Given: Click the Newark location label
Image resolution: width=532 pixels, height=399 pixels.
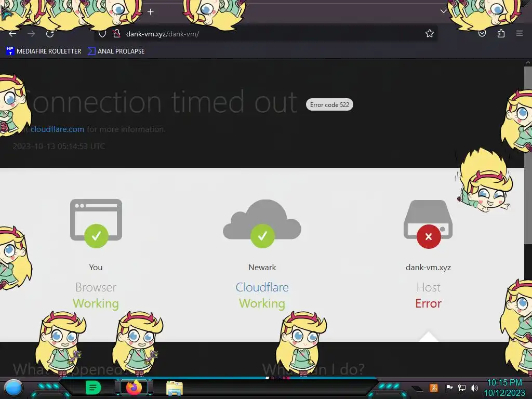Looking at the screenshot, I should (262, 268).
